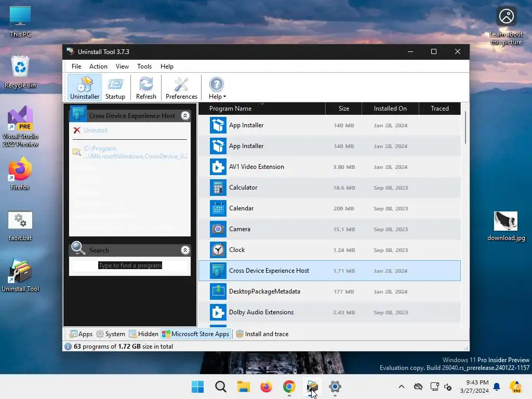
Task: Click the 'Calculator' program name
Action: pyautogui.click(x=243, y=188)
